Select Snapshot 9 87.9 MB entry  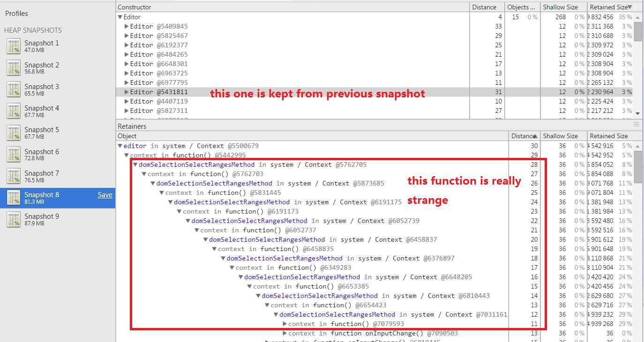tap(58, 219)
